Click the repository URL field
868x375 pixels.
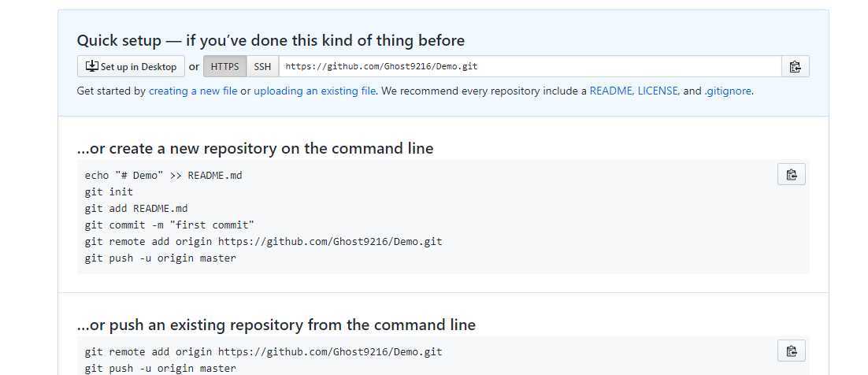pyautogui.click(x=530, y=66)
